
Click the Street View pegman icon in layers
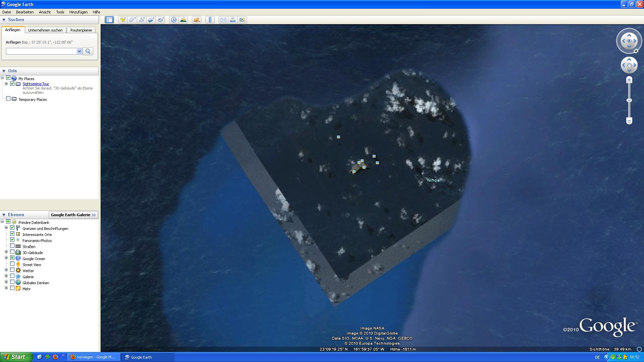(x=18, y=264)
